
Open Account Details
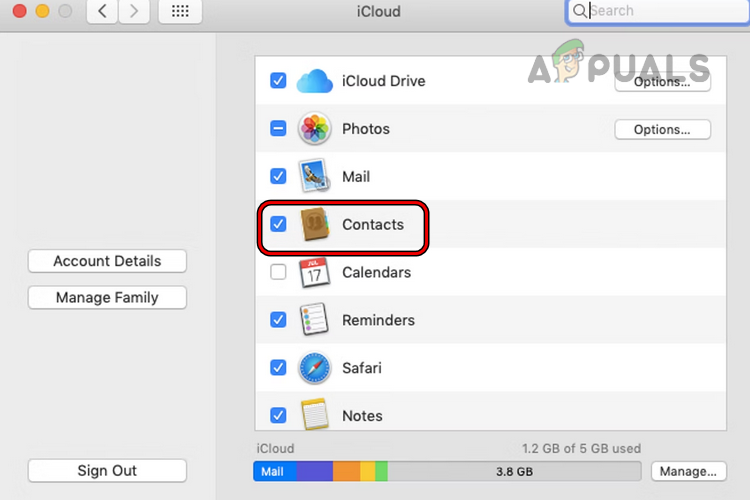[107, 261]
